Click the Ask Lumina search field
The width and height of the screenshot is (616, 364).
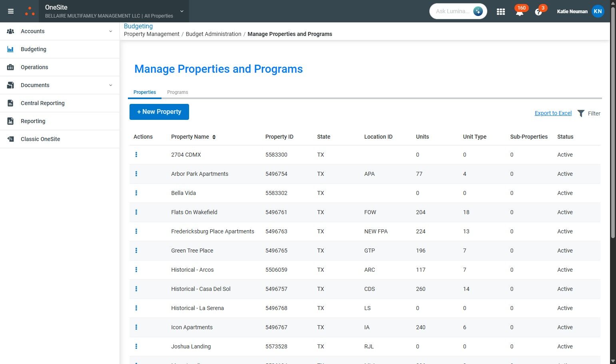click(x=452, y=11)
